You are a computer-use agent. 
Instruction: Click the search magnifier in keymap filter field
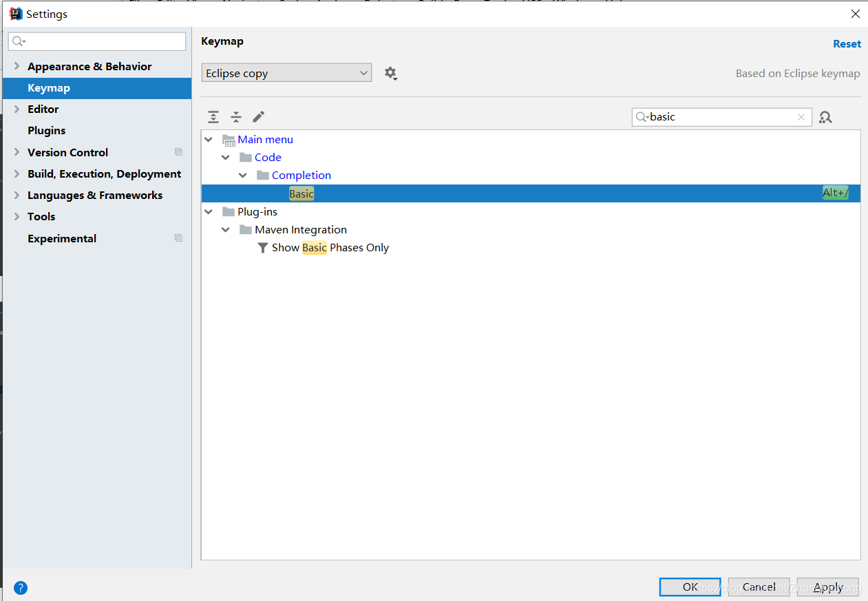(642, 117)
